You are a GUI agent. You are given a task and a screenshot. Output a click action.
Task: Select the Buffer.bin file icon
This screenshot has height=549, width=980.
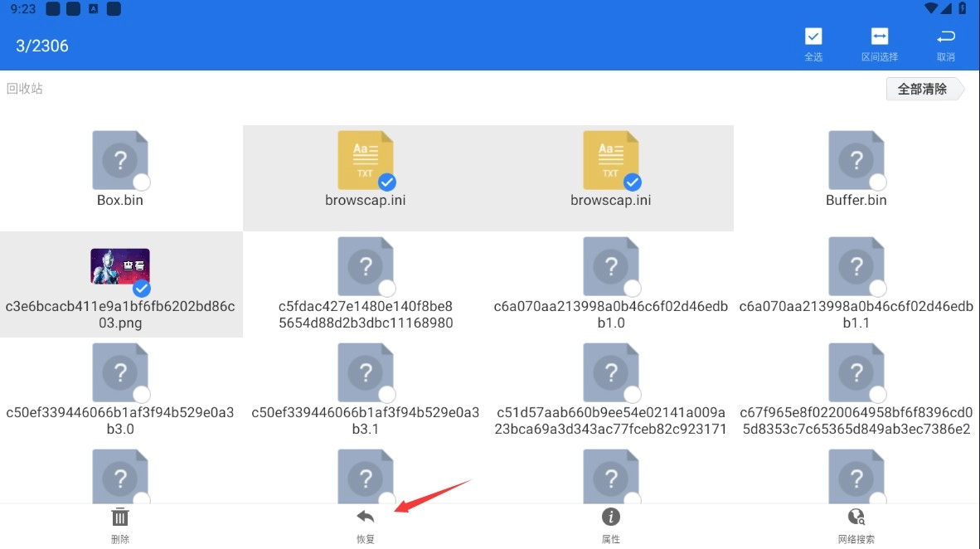856,160
